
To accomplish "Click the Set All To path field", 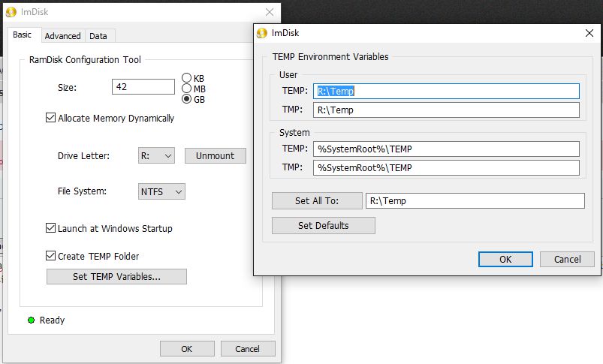I will pyautogui.click(x=475, y=200).
